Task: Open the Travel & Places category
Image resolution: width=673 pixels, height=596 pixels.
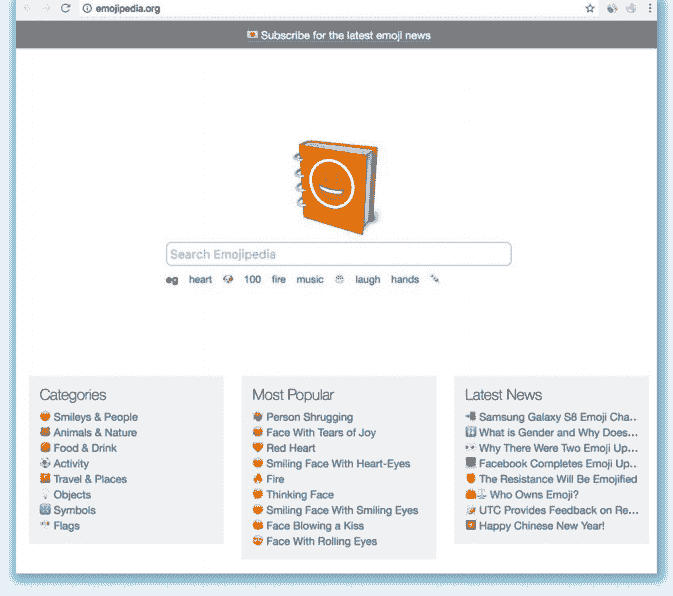Action: point(90,479)
